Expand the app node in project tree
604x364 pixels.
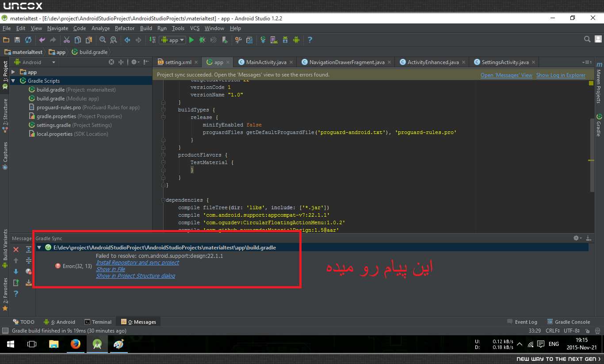click(13, 72)
